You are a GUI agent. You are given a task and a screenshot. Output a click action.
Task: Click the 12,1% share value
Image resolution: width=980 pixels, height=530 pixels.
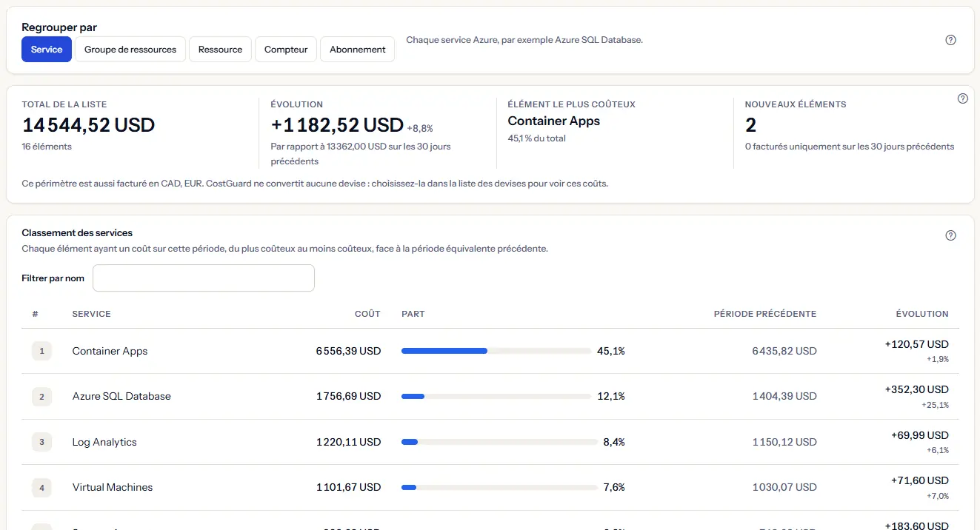coord(611,396)
